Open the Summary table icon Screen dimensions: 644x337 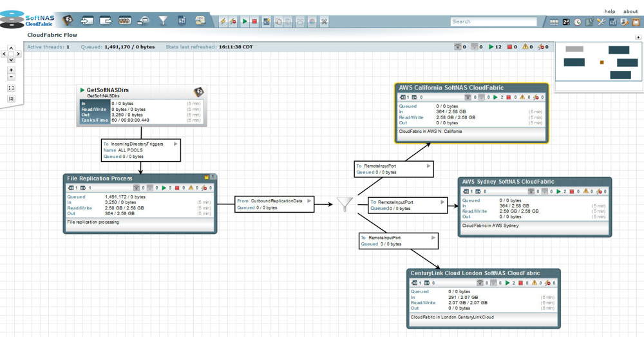pyautogui.click(x=554, y=22)
